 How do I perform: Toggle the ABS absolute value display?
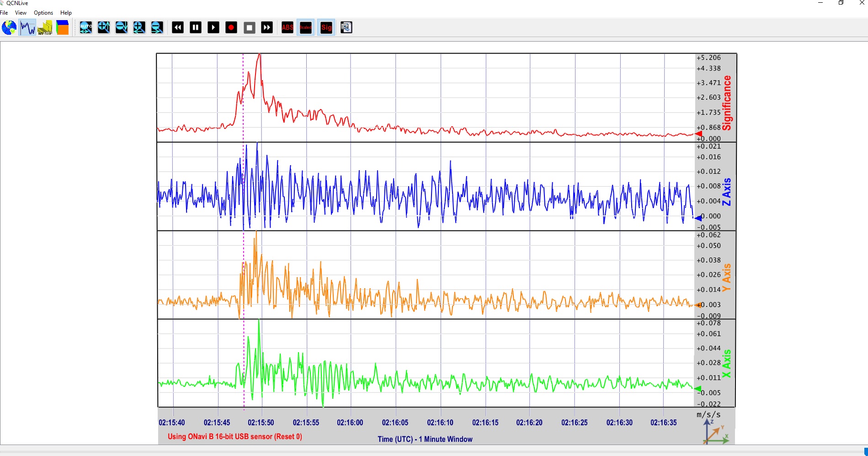pyautogui.click(x=288, y=27)
